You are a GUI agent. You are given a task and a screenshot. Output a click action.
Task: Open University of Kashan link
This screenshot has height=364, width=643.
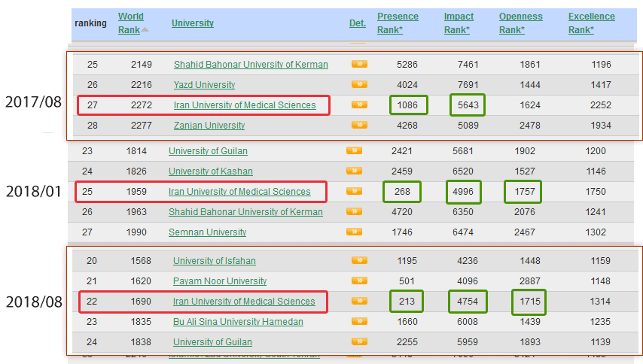(x=210, y=171)
